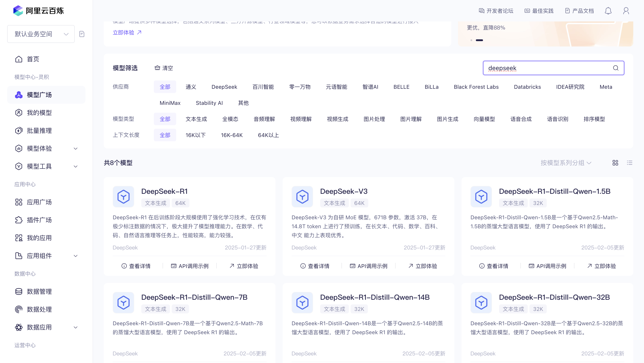Image resolution: width=644 pixels, height=363 pixels.
Task: Click 立即体验 on DeepSeek-R1-Distill-Qwen-1.5B card
Action: tap(602, 266)
